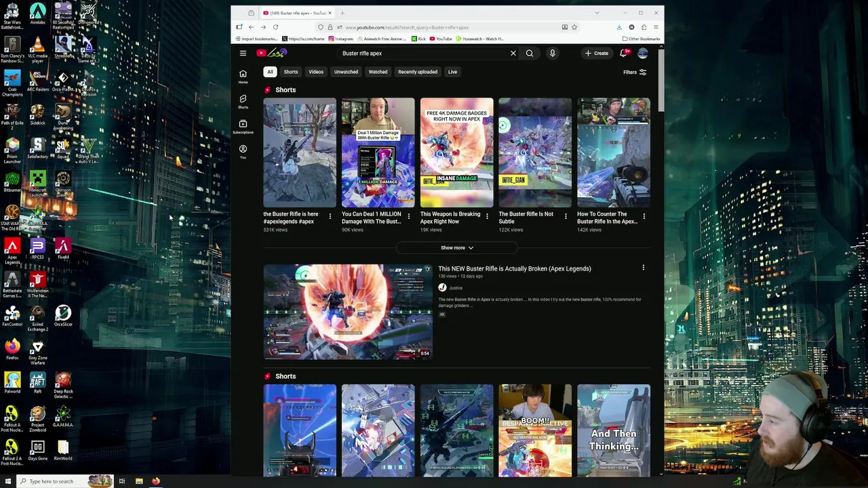Open the Firefox application menu

coord(656,27)
